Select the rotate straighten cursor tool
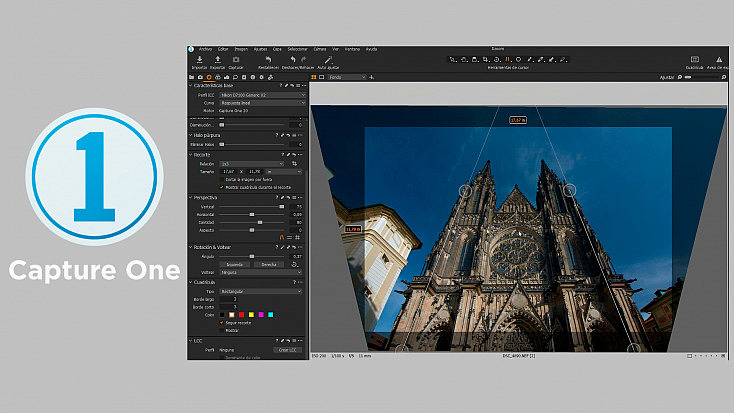This screenshot has width=734, height=413. tap(497, 59)
